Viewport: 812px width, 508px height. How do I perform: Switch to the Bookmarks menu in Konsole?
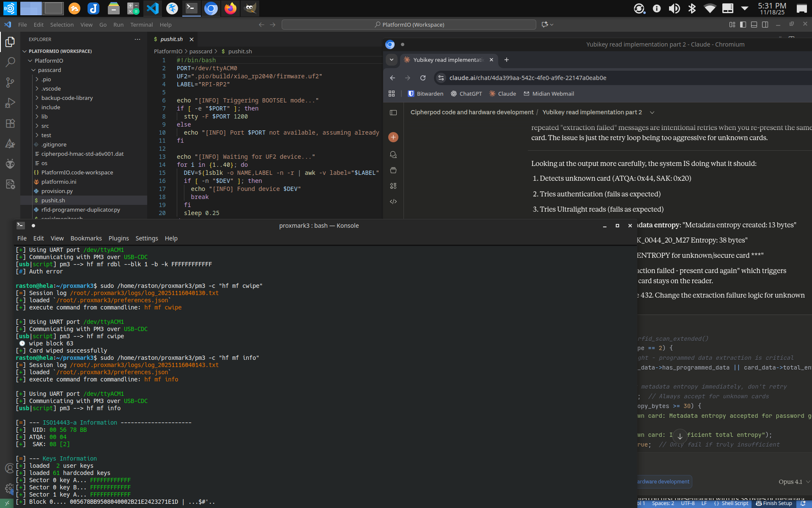tap(86, 238)
